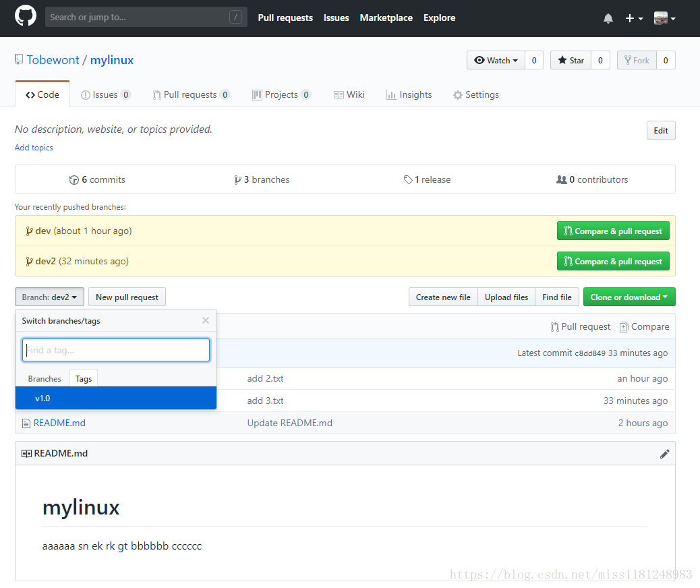Select the v1.0 tag

116,399
